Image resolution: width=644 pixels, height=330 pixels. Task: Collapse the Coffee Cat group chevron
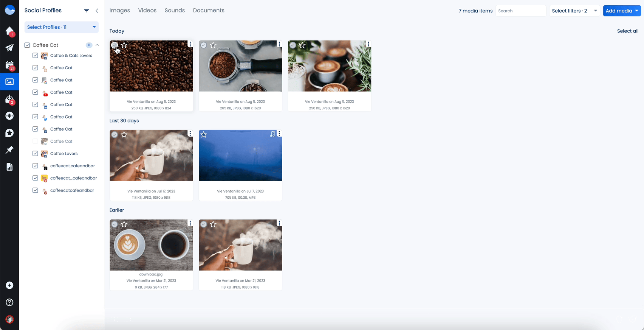pos(97,45)
